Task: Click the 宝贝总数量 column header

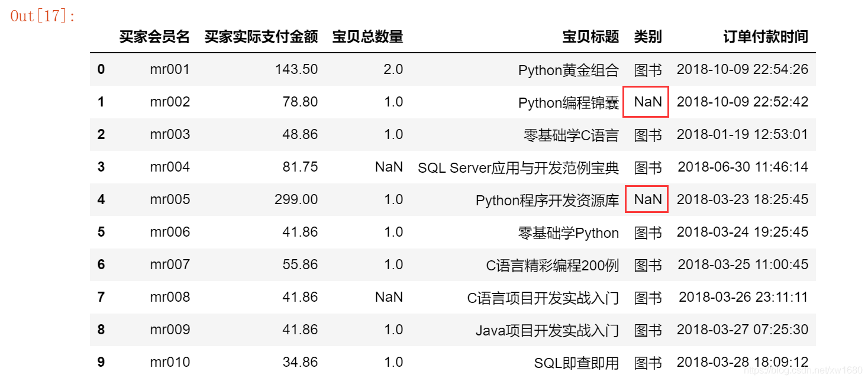Action: click(367, 37)
